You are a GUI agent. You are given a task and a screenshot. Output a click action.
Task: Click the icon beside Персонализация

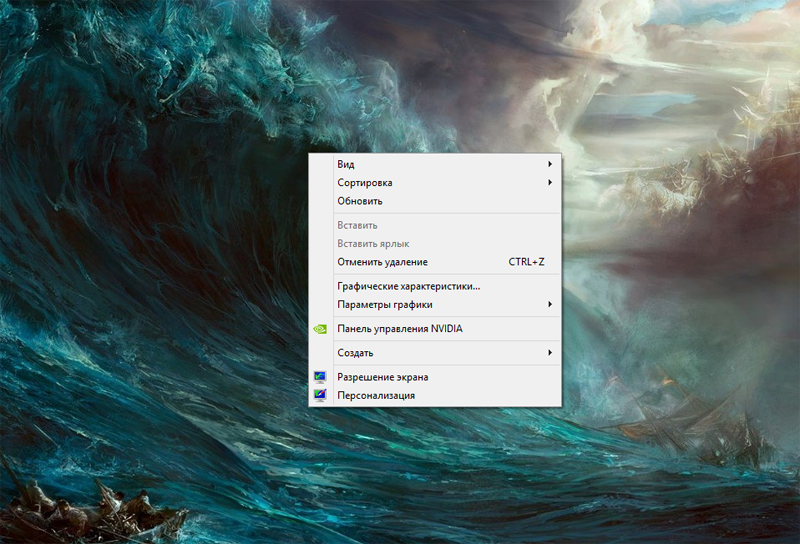pos(320,395)
